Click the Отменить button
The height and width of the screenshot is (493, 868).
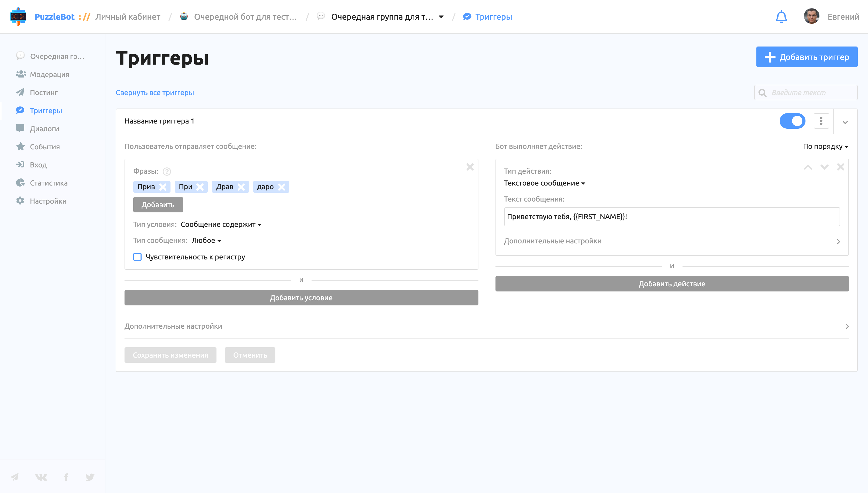250,355
